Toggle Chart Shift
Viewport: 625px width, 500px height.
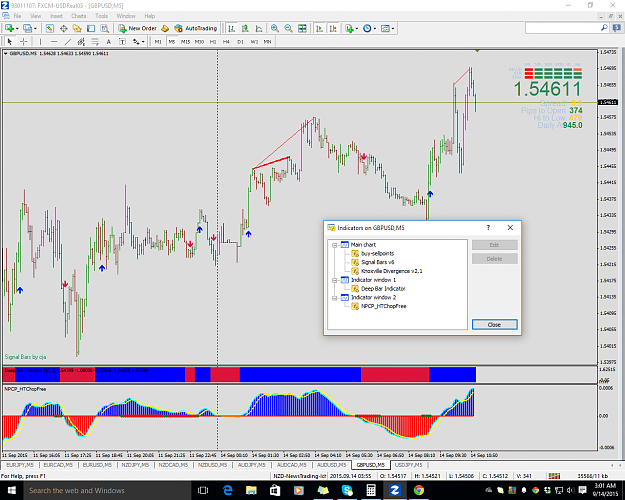(x=333, y=28)
